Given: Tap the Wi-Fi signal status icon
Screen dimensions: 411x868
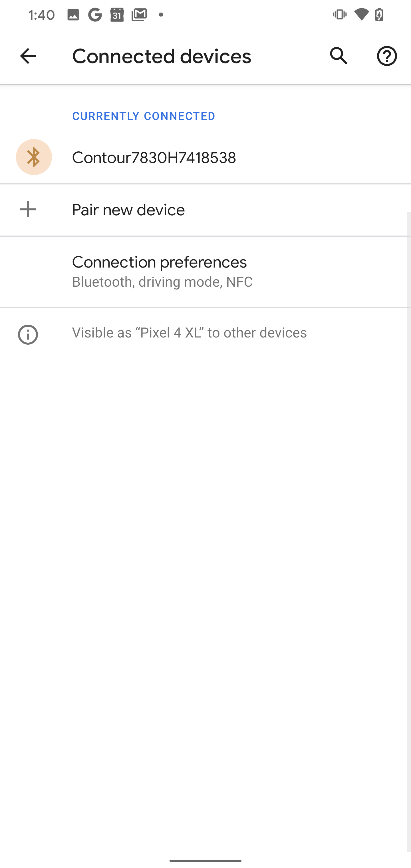Looking at the screenshot, I should 361,15.
